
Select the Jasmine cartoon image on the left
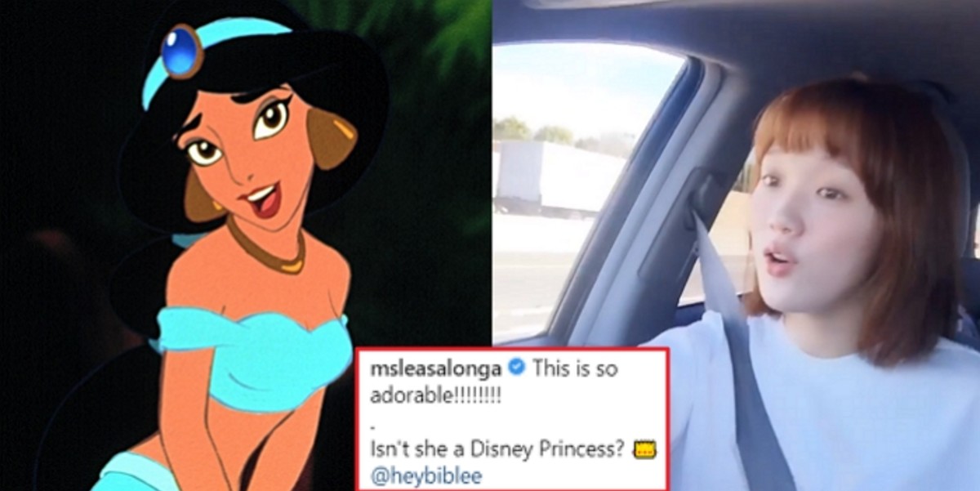[x=245, y=245]
